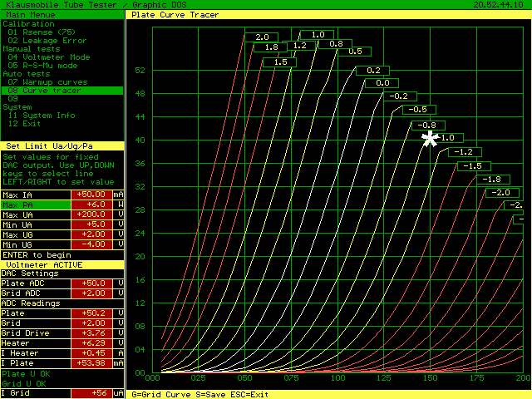532x399 pixels.
Task: Click the 100 mark on the X axis
Action: pos(337,378)
